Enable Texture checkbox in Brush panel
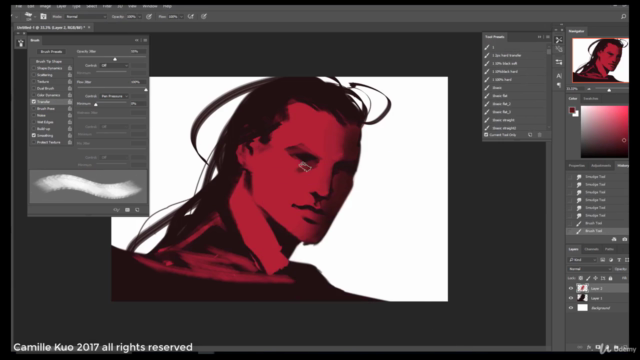 click(33, 82)
